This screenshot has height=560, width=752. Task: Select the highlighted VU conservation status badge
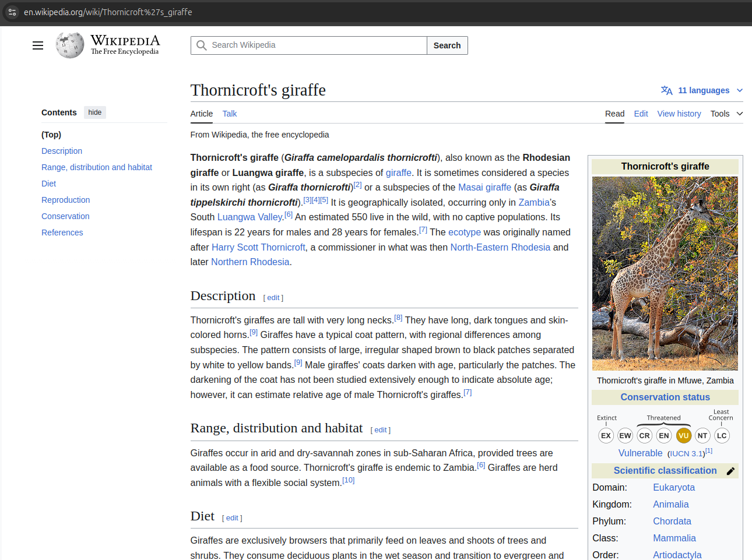[x=683, y=435]
